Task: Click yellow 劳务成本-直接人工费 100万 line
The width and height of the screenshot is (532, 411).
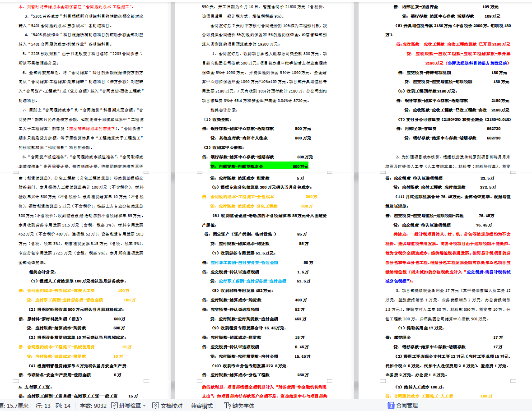Action: click(x=74, y=291)
